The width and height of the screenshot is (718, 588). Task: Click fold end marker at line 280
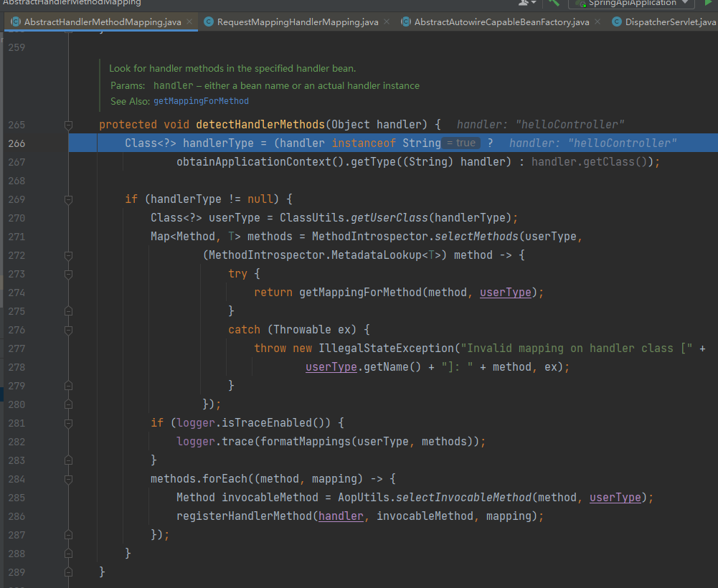coord(68,404)
